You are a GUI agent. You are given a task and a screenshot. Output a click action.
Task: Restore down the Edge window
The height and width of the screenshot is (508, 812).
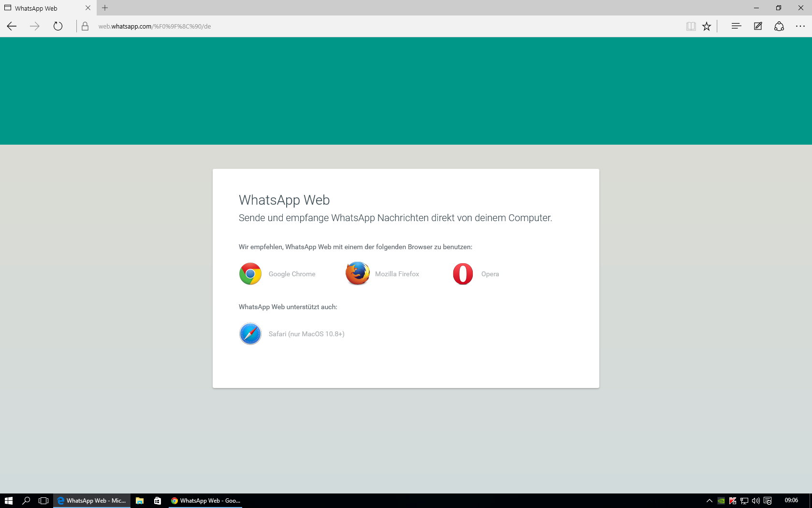[x=779, y=8]
